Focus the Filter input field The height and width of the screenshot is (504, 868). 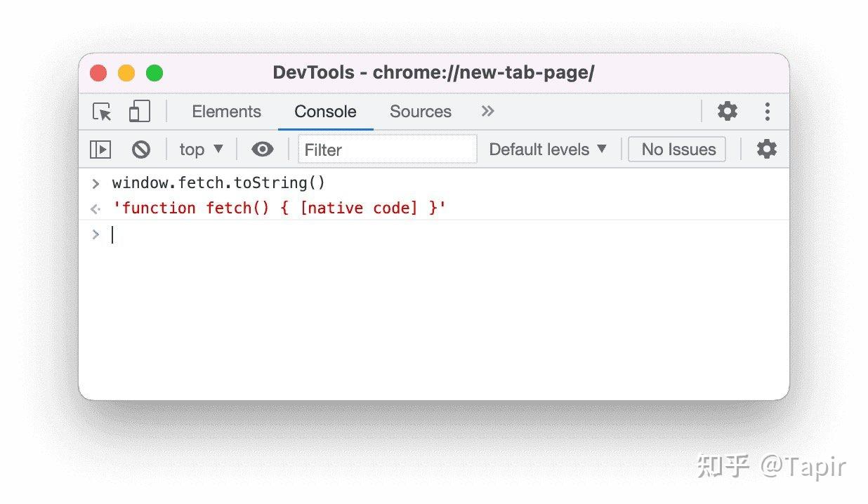click(x=388, y=150)
